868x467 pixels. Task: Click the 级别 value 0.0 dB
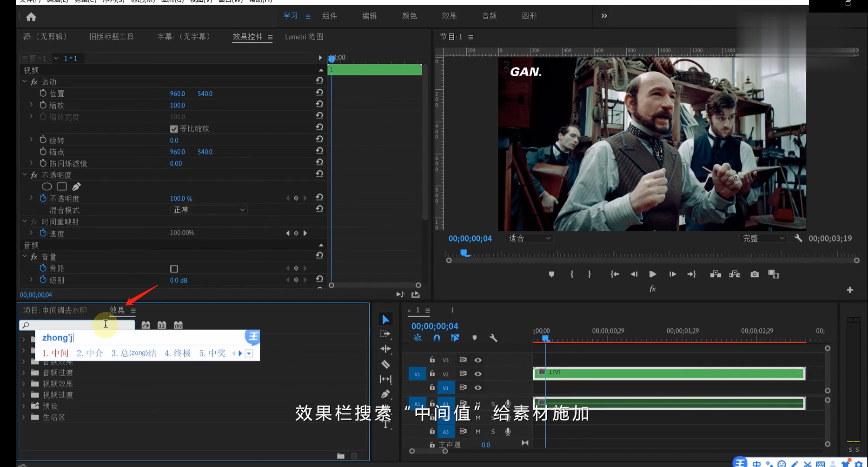[179, 280]
